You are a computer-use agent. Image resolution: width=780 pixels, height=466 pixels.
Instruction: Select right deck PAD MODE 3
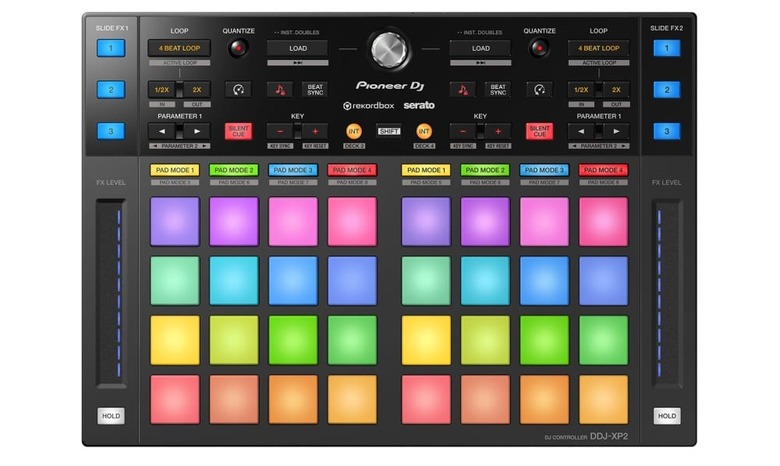pos(544,170)
